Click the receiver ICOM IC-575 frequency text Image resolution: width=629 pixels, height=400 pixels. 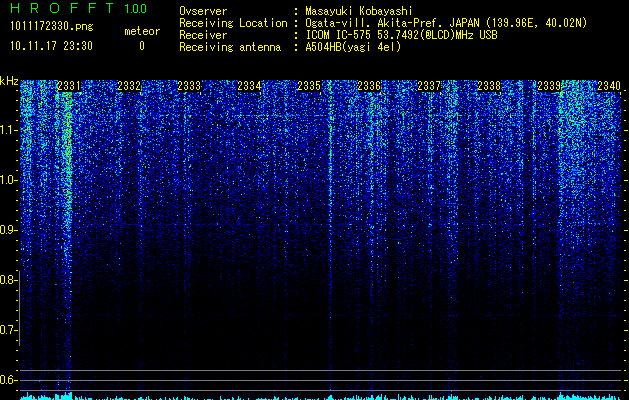coord(401,35)
